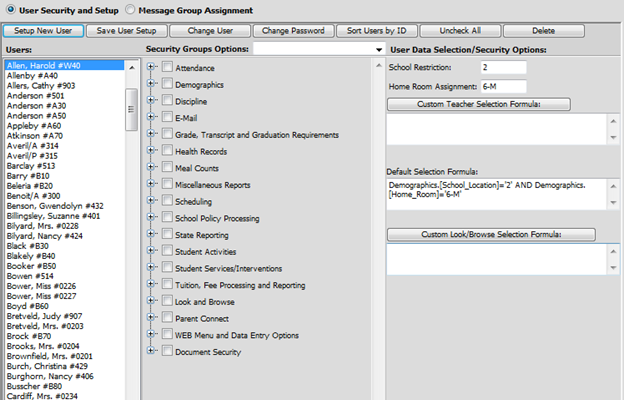625x401 pixels.
Task: Tick the State Reporting checkbox
Action: point(167,234)
